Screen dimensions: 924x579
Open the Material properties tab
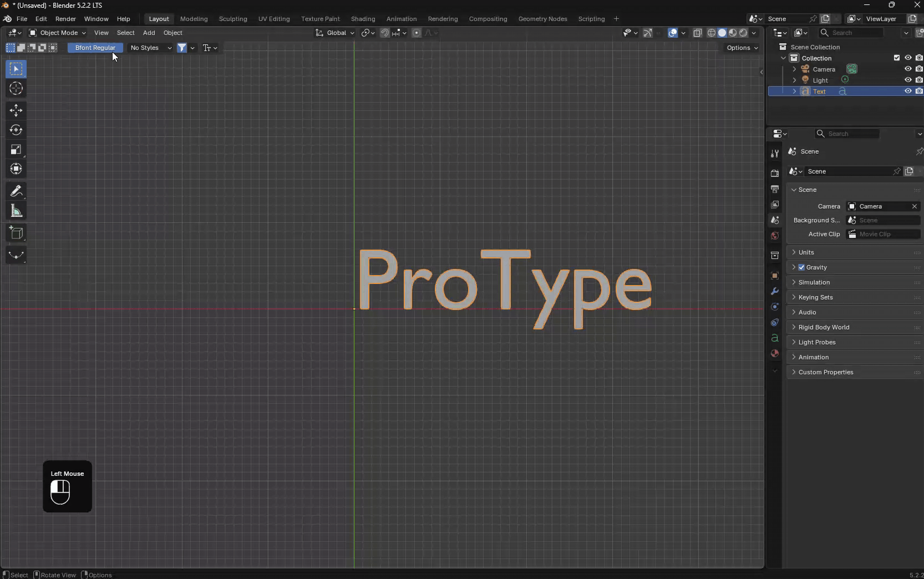(775, 353)
